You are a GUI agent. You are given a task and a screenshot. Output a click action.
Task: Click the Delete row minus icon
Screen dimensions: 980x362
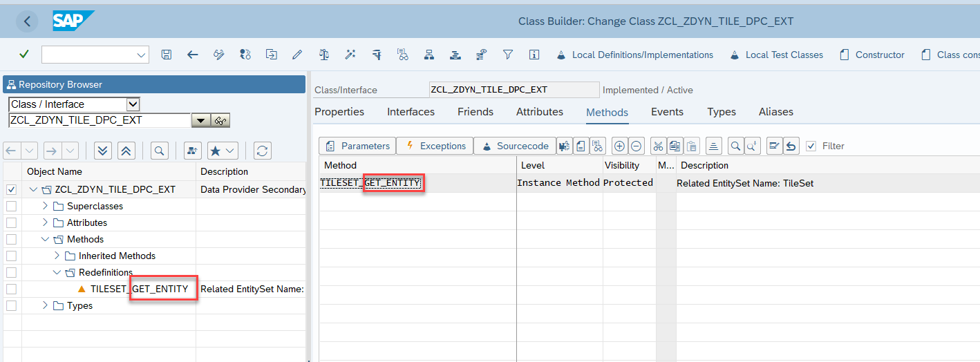[x=637, y=146]
